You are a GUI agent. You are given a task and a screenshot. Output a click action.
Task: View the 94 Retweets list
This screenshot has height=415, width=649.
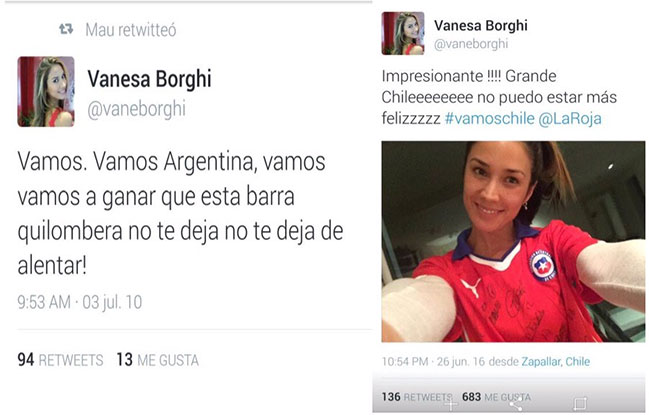(60, 360)
